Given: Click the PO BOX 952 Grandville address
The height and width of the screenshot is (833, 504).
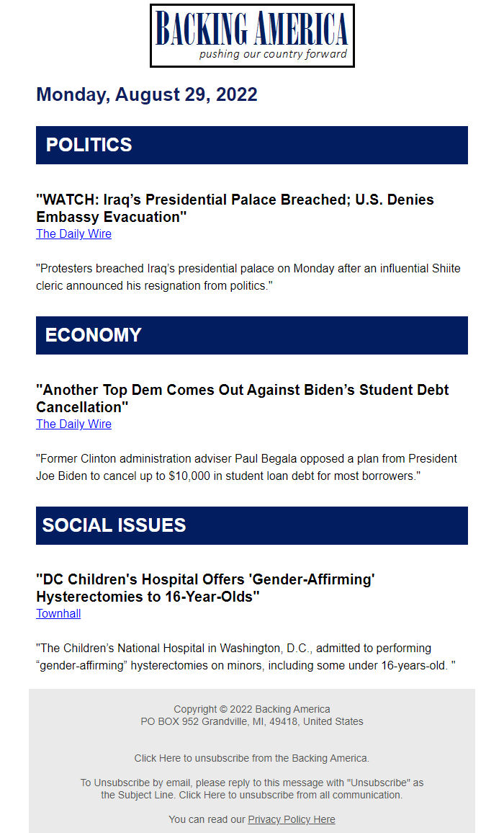Looking at the screenshot, I should [252, 721].
